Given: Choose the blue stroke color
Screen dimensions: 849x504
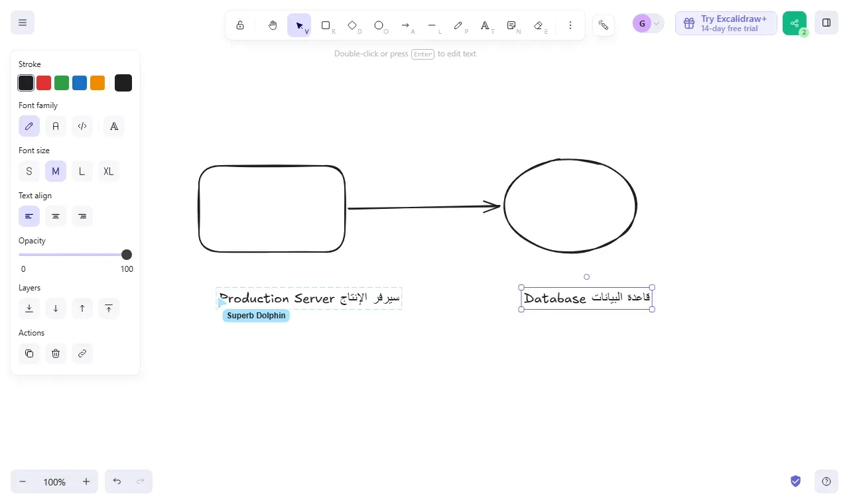Looking at the screenshot, I should click(x=80, y=83).
